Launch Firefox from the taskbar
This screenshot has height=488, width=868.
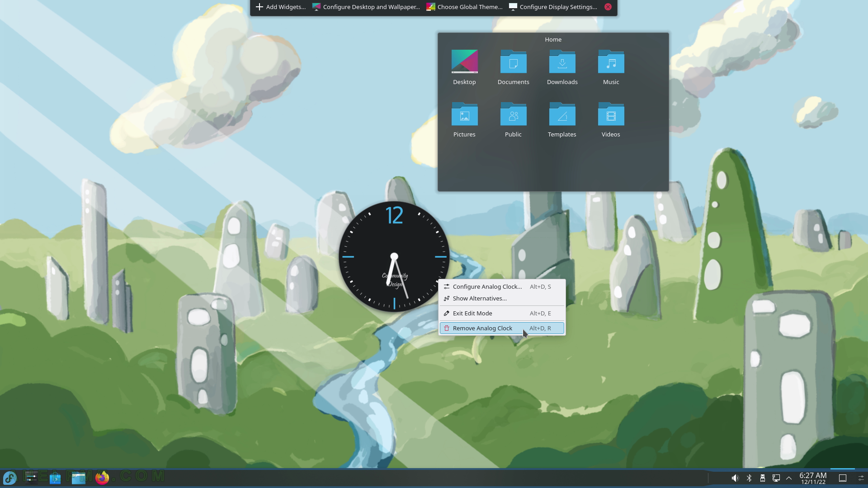[x=102, y=478]
